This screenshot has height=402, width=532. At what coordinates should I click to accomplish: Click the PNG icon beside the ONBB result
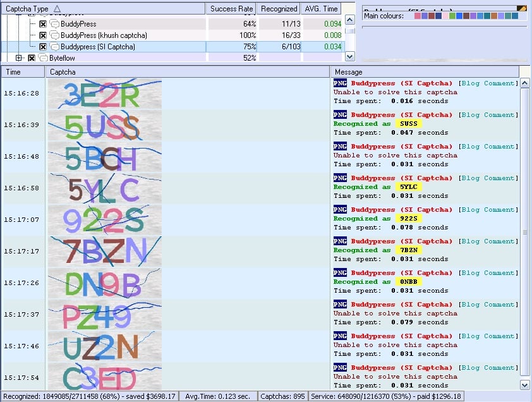point(340,272)
